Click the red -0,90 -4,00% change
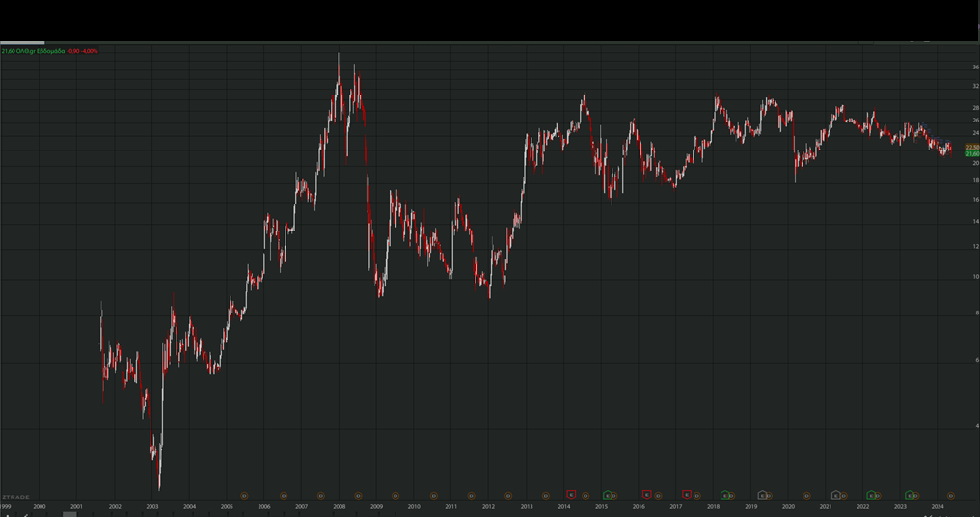The image size is (980, 517). (x=83, y=51)
